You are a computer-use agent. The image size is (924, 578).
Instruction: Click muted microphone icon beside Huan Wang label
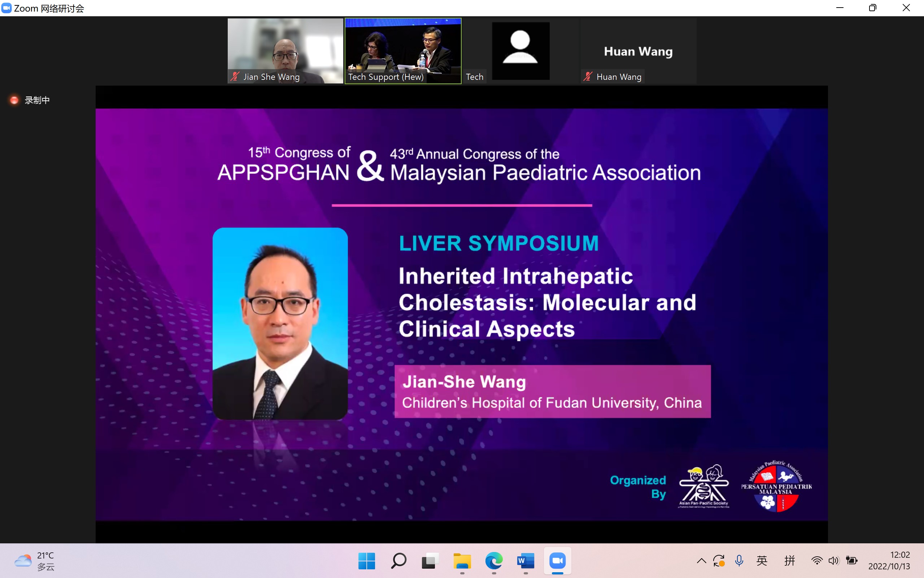click(x=588, y=77)
